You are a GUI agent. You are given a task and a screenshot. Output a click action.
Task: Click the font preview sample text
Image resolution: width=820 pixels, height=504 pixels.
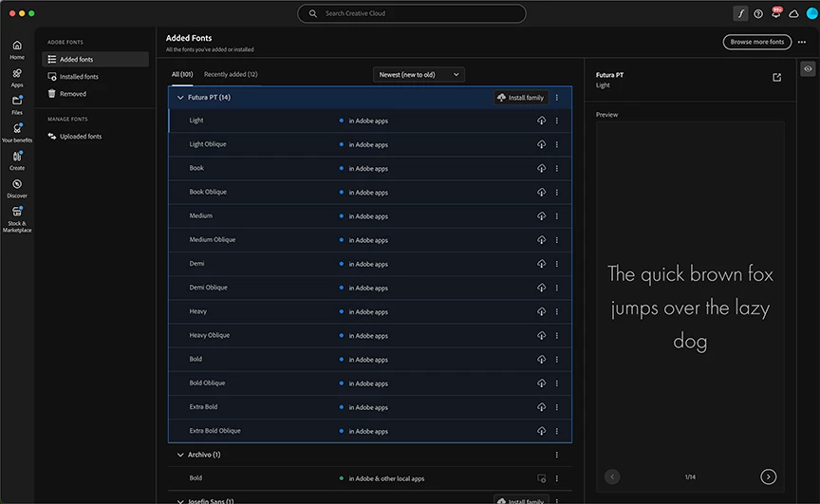click(690, 308)
